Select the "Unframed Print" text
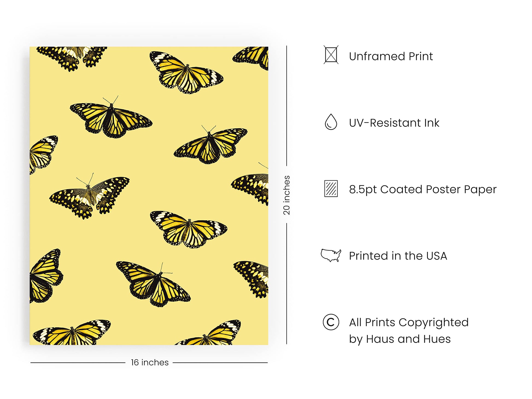 (391, 56)
